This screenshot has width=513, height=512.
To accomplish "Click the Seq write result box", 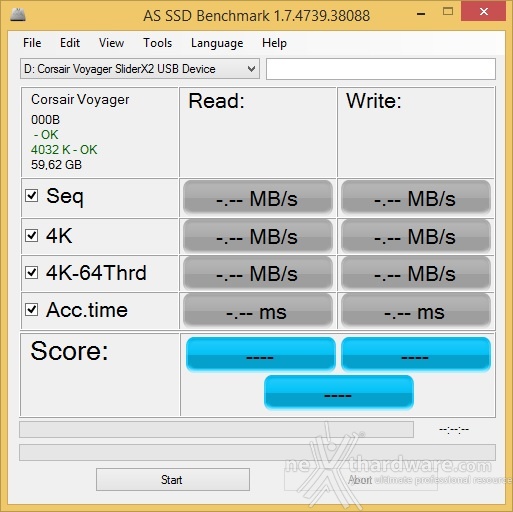I will (416, 197).
